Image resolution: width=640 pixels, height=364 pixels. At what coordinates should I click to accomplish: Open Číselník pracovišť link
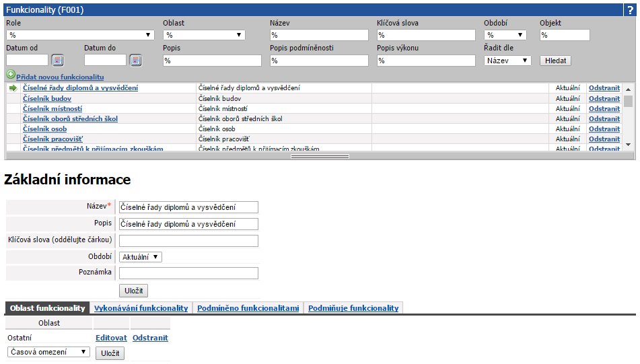[x=52, y=139]
